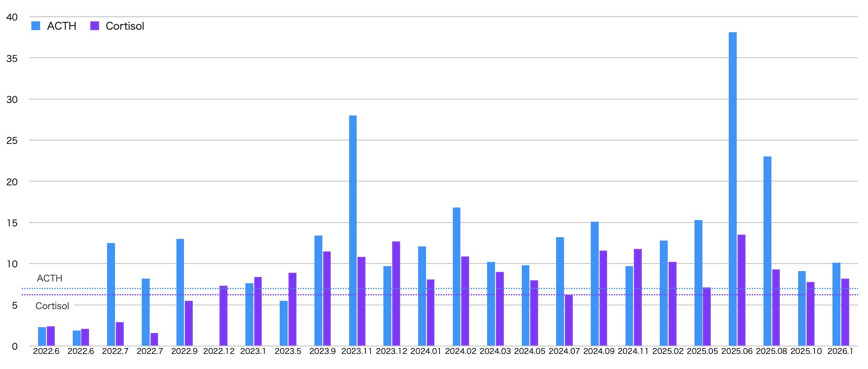Select the Cortisol legend label text
The image size is (868, 369).
125,26
